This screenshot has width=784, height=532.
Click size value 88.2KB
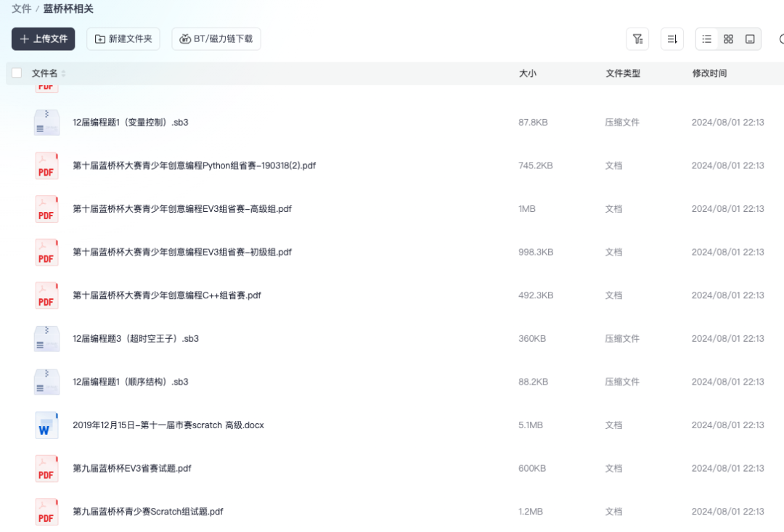point(533,382)
